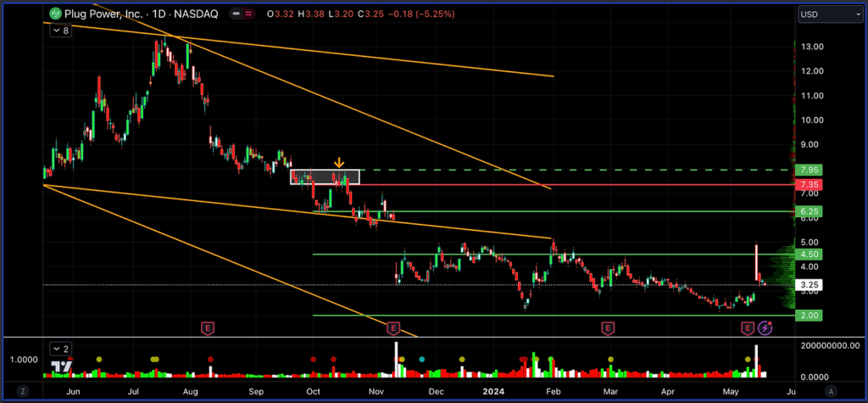Viewport: 868px width, 403px height.
Task: Click the orange down arrow annotation
Action: (x=339, y=162)
